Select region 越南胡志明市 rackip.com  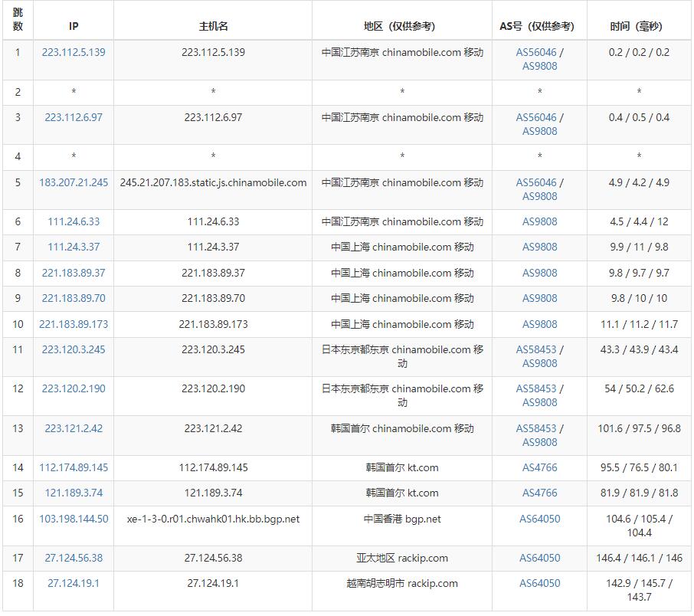click(x=402, y=583)
